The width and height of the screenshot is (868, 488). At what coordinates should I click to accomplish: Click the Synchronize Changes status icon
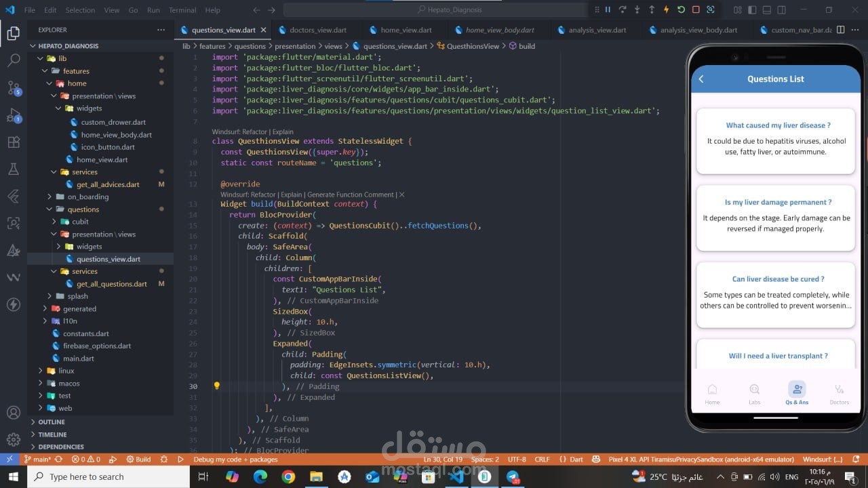coord(59,459)
